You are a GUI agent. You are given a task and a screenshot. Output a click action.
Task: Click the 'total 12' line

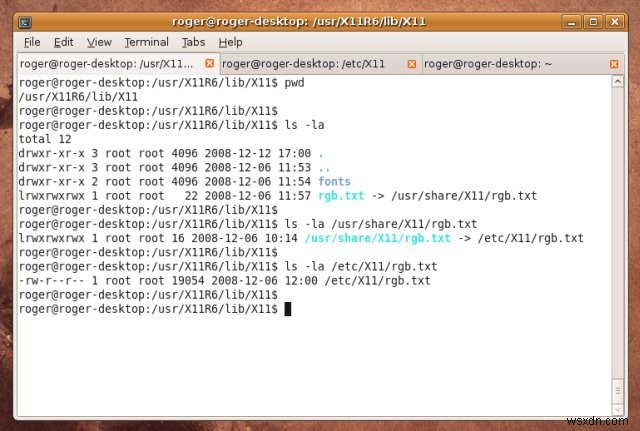[x=45, y=139]
